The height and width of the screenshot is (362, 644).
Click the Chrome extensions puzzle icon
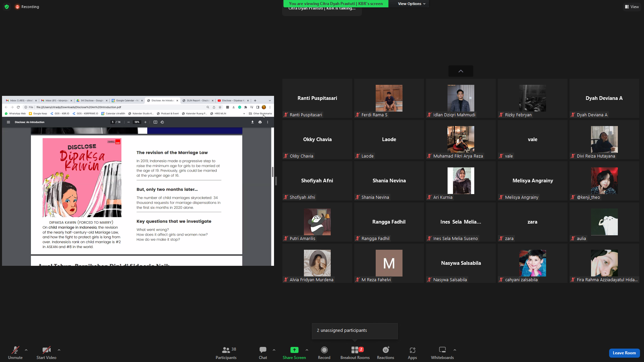pyautogui.click(x=246, y=107)
